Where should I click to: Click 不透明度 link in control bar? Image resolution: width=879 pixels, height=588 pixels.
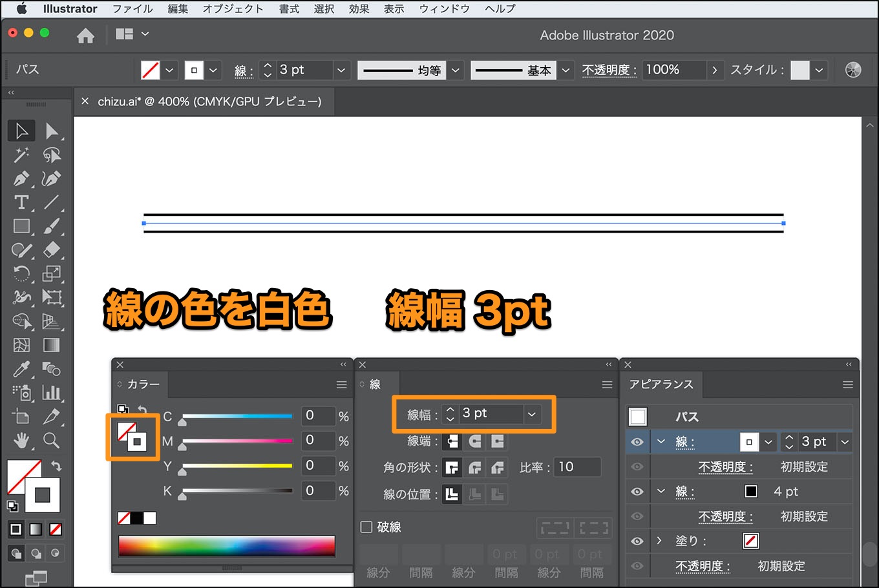click(x=609, y=70)
